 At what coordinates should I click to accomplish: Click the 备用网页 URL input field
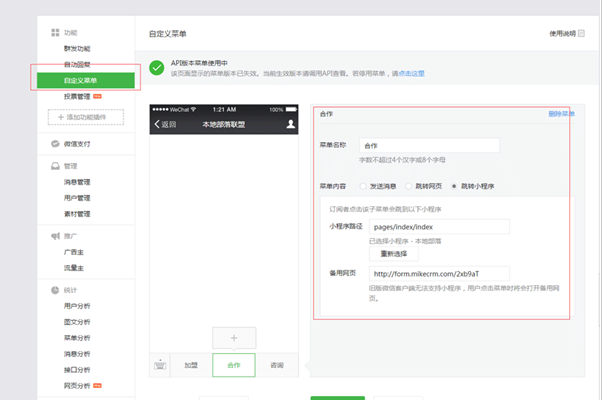point(439,274)
